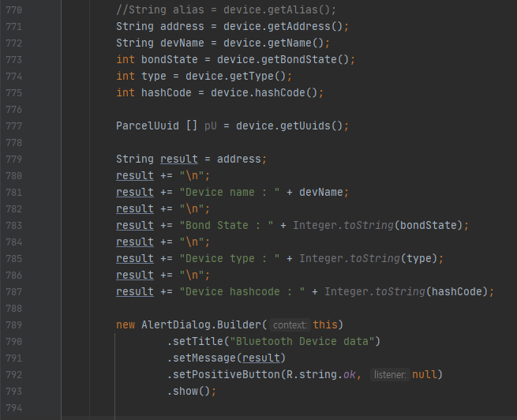Click Integer.toString(hashCode) call
The image size is (517, 420).
[x=406, y=291]
